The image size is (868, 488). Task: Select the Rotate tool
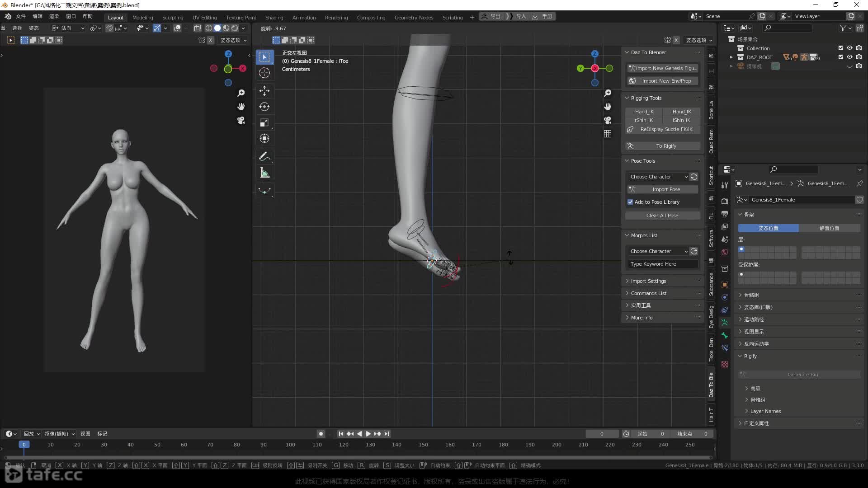pos(264,107)
